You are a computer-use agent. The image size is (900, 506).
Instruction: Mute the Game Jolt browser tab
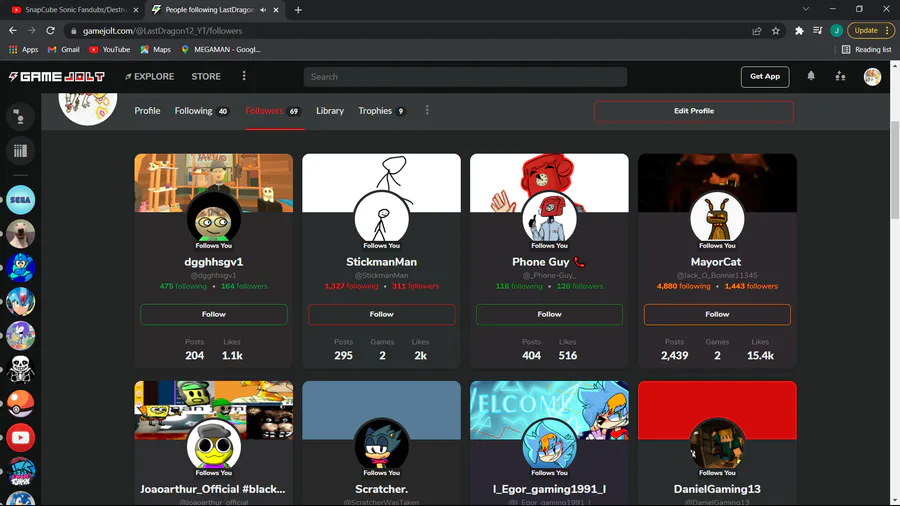(x=263, y=10)
